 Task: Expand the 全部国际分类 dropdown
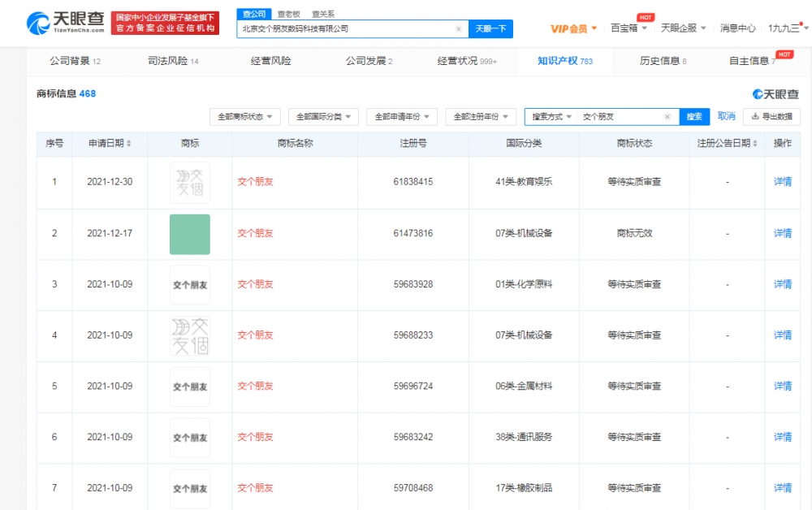click(x=323, y=116)
